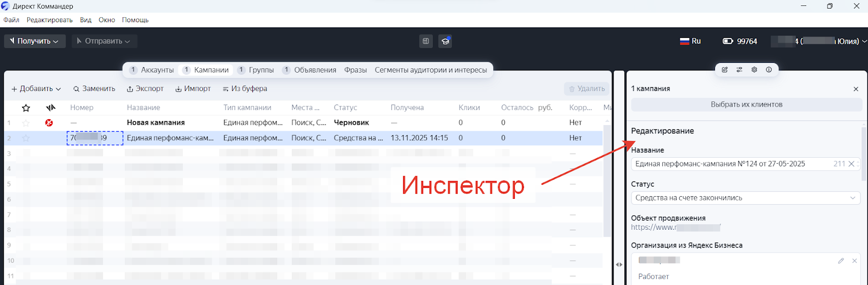The image size is (868, 285).
Task: Open the training graduation cap icon
Action: tap(445, 41)
